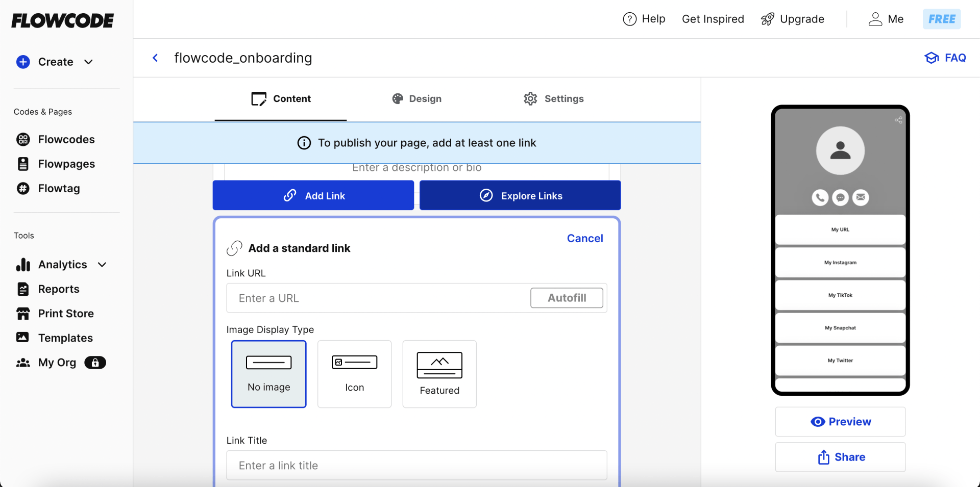Click the phone icon in preview
980x487 pixels.
tap(820, 197)
